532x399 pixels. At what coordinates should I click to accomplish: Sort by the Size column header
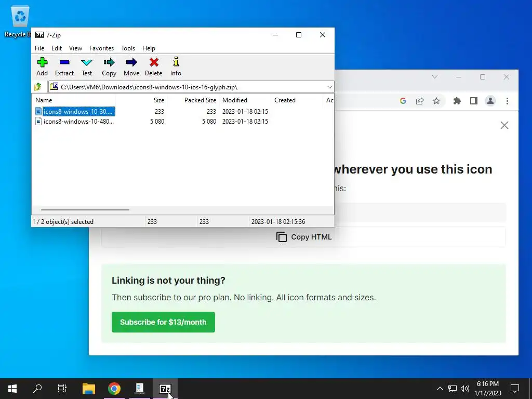coord(141,100)
